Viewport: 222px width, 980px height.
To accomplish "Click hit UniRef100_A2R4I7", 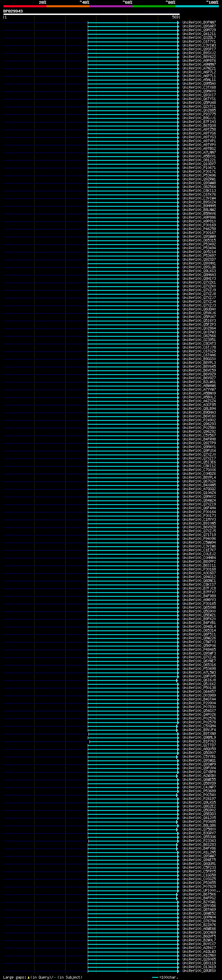I will 199,947.
